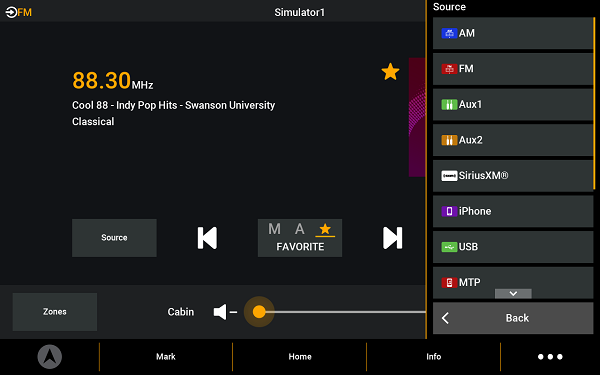
Task: Choose the USB source icon
Action: [449, 247]
